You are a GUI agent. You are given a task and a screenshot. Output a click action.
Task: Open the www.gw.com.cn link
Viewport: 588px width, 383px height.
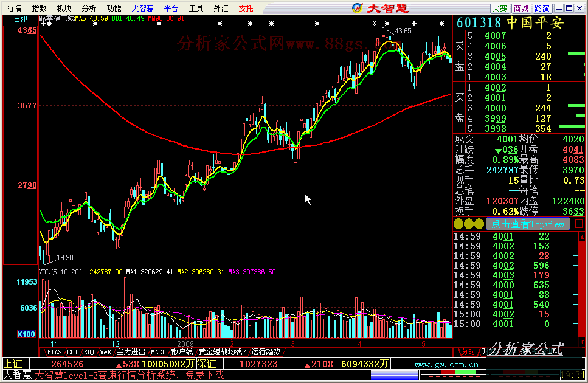tap(447, 365)
